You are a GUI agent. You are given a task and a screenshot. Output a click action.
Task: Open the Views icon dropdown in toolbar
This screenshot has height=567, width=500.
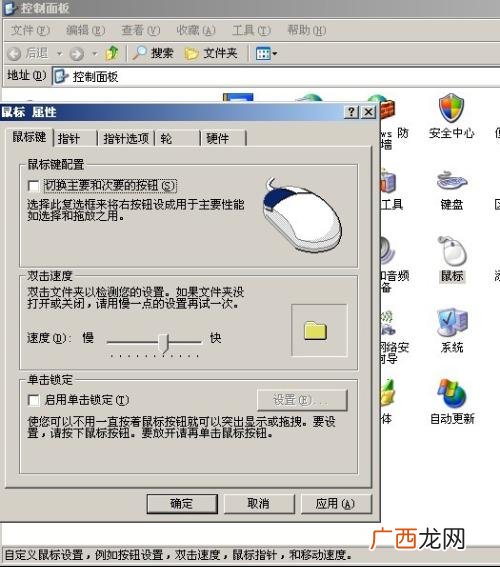[266, 54]
